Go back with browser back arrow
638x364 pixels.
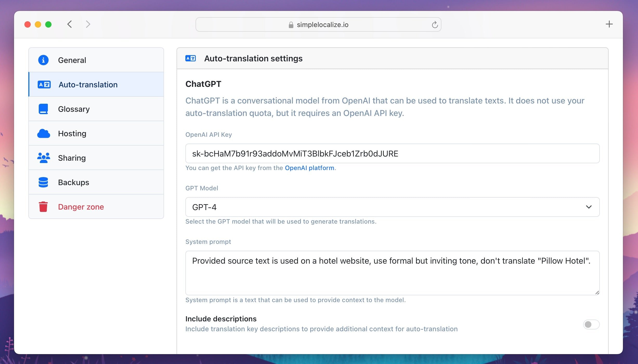pyautogui.click(x=70, y=24)
